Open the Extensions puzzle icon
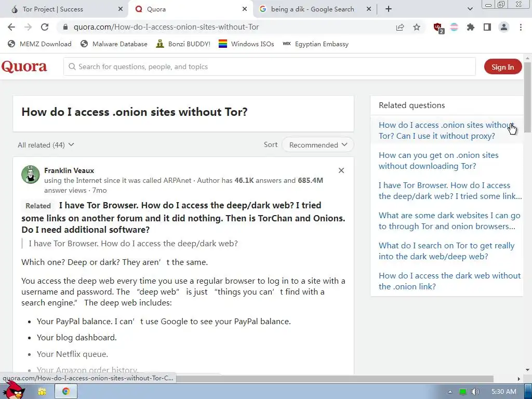Screen dimensions: 532x399 click(470, 27)
